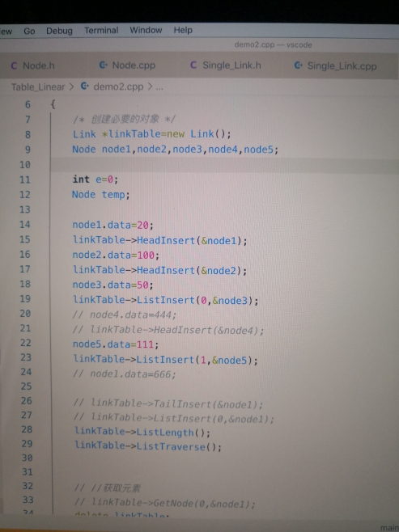Click the C file icon on Node.h tab
Viewport: 399px width, 532px height.
tap(14, 65)
